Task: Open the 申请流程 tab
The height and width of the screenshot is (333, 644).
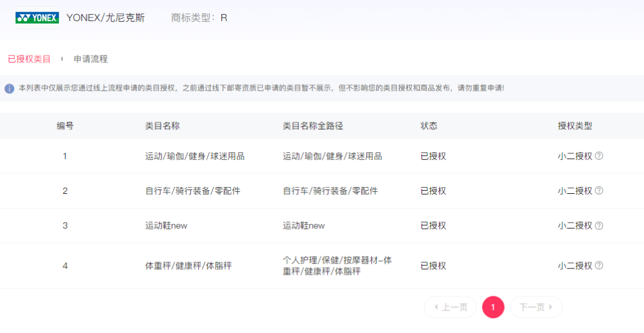Action: point(91,59)
